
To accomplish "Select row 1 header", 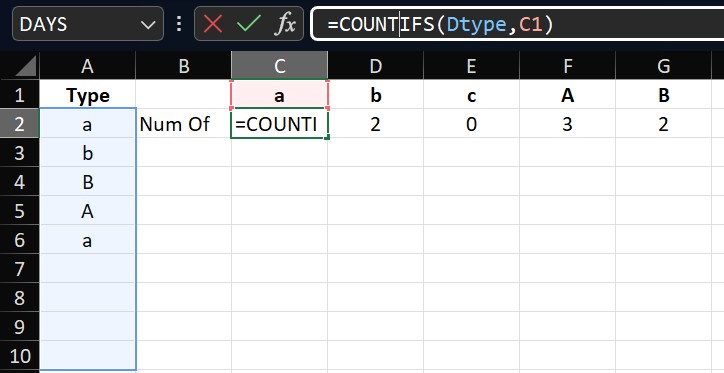I will 19,95.
